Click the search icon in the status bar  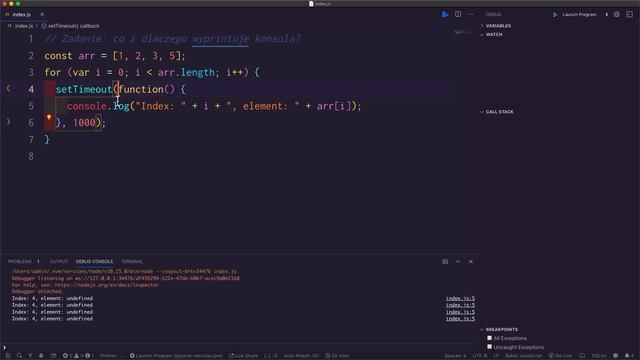click(19, 356)
